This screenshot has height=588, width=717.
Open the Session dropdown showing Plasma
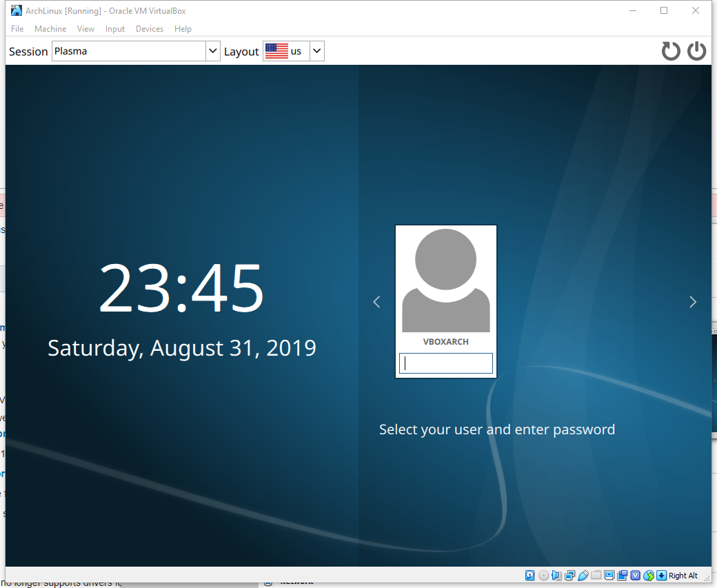pos(136,51)
